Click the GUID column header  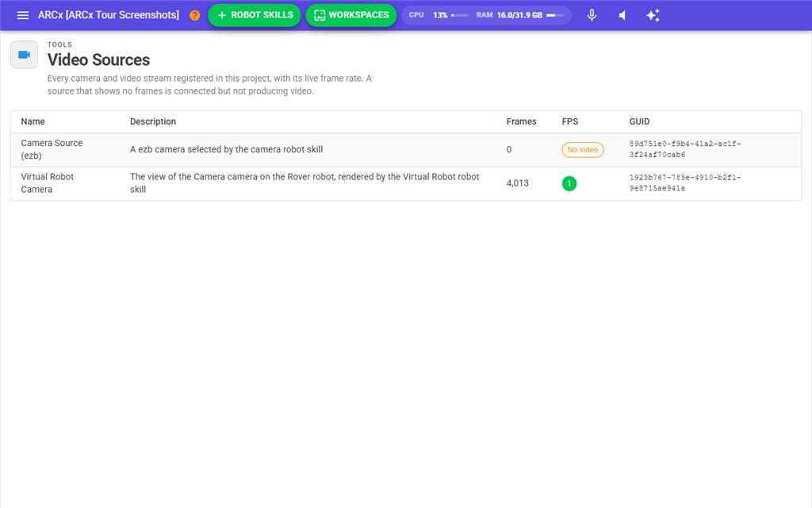pos(639,121)
